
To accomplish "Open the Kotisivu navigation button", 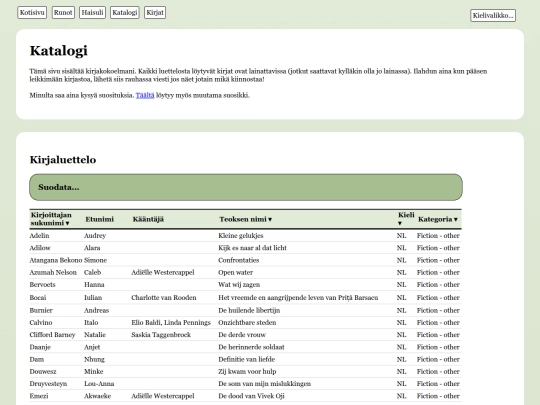I will click(32, 12).
